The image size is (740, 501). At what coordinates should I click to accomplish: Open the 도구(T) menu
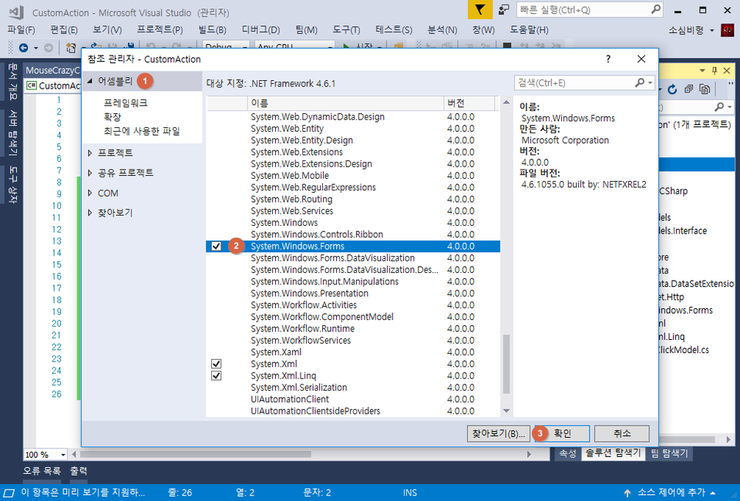point(346,30)
